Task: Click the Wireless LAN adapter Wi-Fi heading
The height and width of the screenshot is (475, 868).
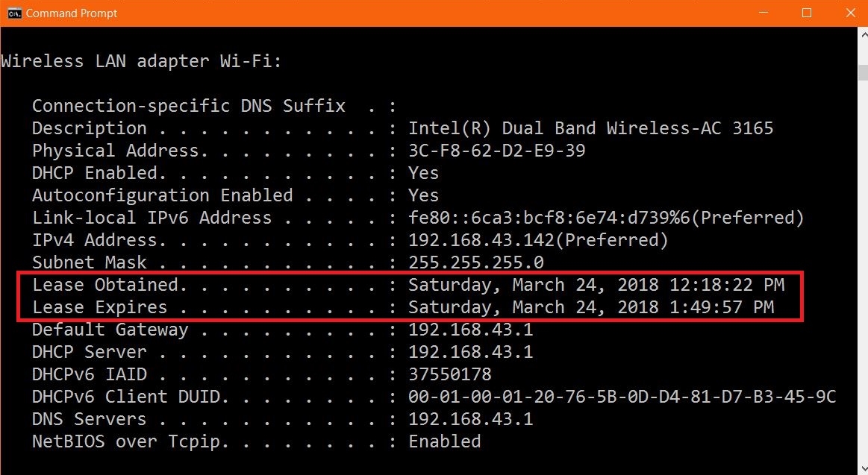Action: (141, 61)
